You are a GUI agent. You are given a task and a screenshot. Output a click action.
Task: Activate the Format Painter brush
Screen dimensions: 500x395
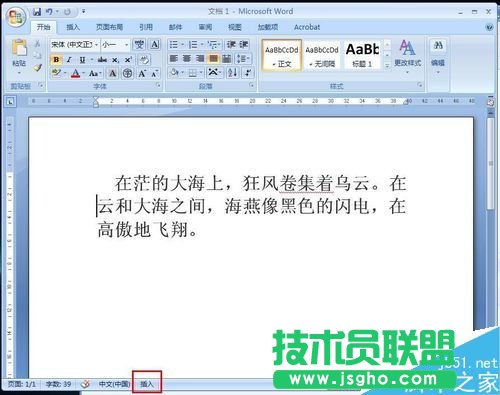click(37, 68)
